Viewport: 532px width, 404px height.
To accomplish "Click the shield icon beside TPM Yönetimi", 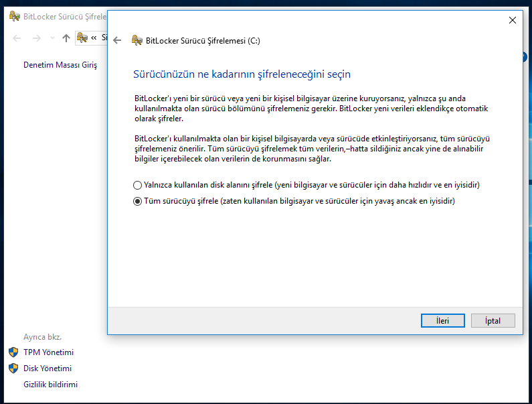I will pyautogui.click(x=13, y=352).
